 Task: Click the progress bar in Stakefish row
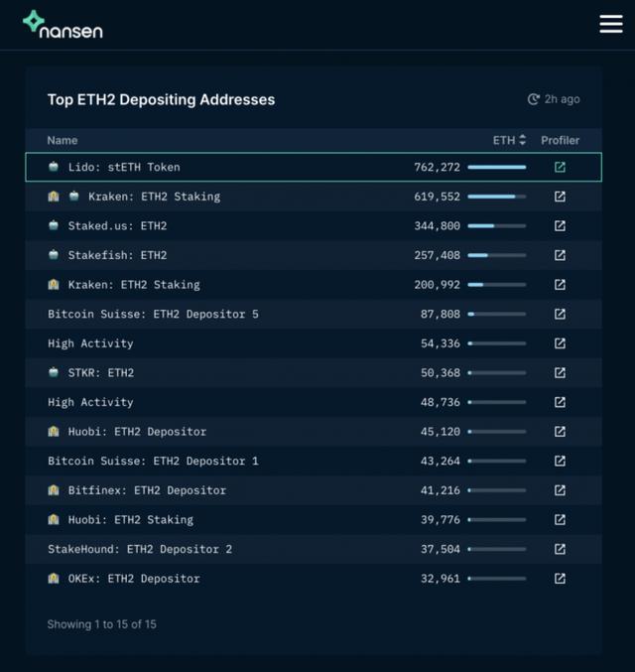pyautogui.click(x=497, y=255)
